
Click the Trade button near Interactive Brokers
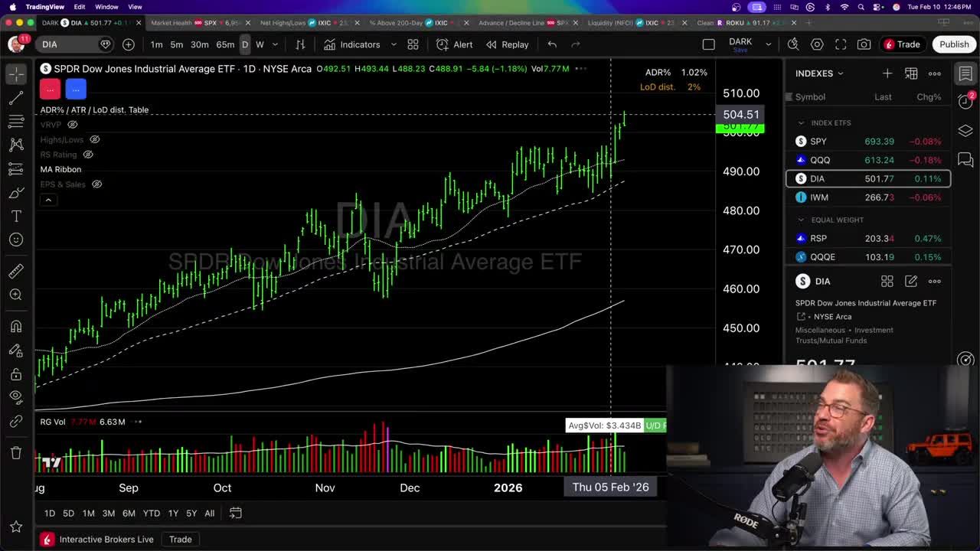click(180, 540)
